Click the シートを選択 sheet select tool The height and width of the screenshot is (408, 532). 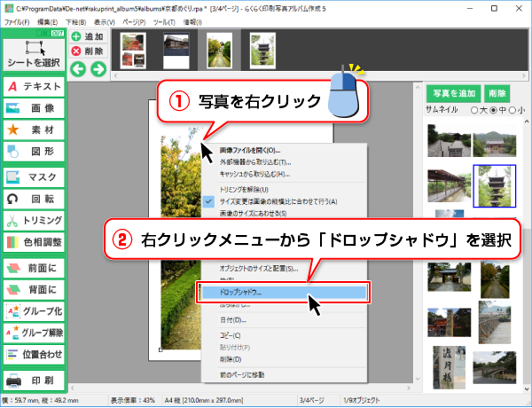pos(33,54)
